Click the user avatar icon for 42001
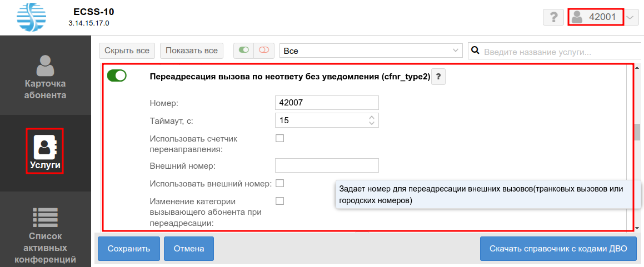644x267 pixels. (577, 17)
